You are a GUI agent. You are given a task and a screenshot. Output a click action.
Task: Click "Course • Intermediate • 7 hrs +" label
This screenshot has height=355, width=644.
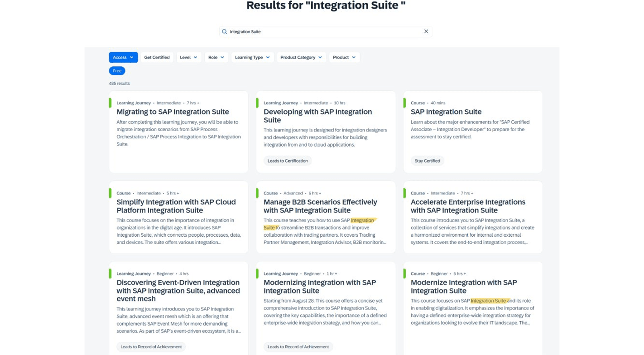tap(442, 193)
